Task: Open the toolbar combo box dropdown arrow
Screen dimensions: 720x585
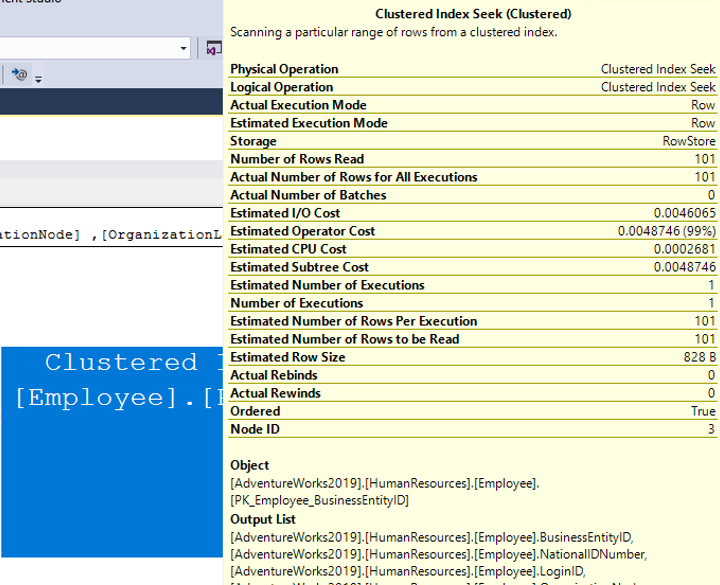Action: (183, 48)
